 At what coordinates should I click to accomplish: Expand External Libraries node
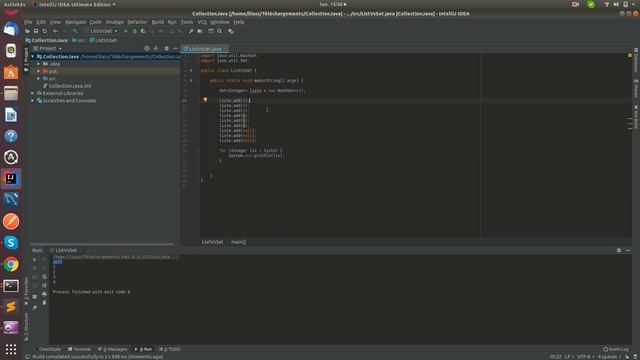tap(33, 93)
